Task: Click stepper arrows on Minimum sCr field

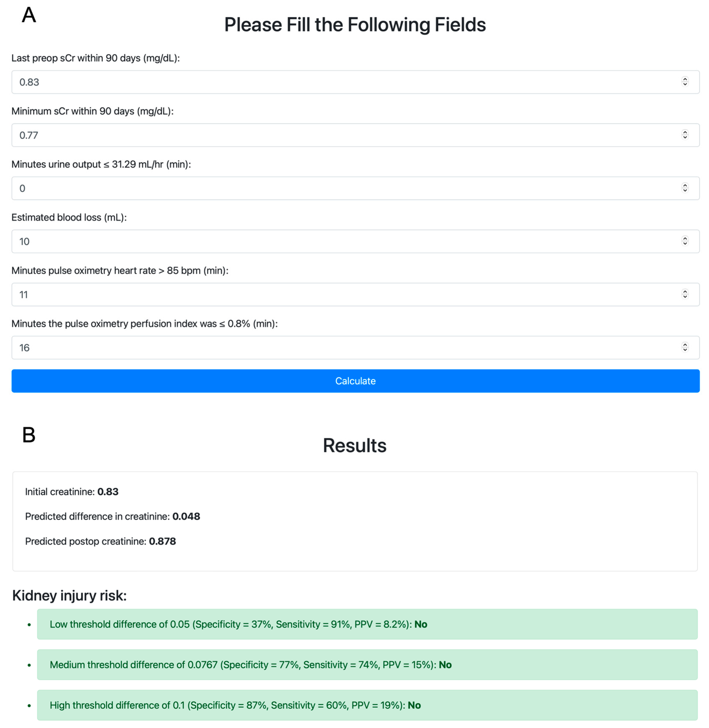Action: [685, 135]
